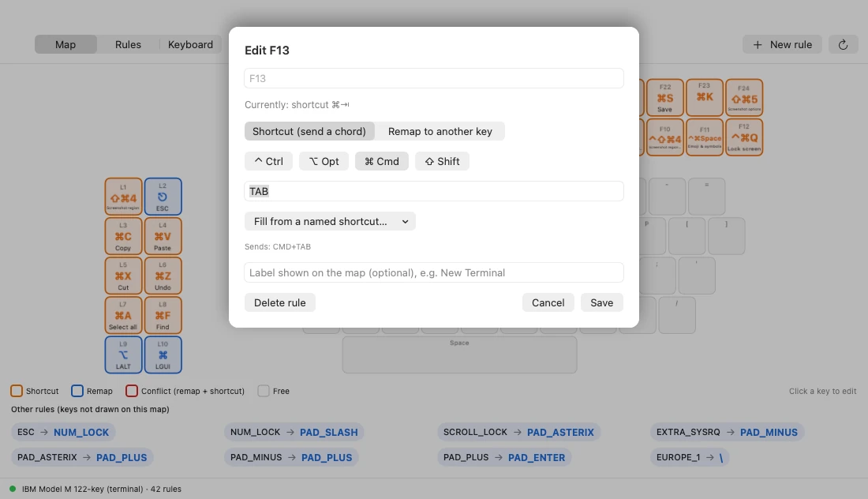The width and height of the screenshot is (868, 499).
Task: Select the F24 screenshot options key
Action: pyautogui.click(x=744, y=97)
